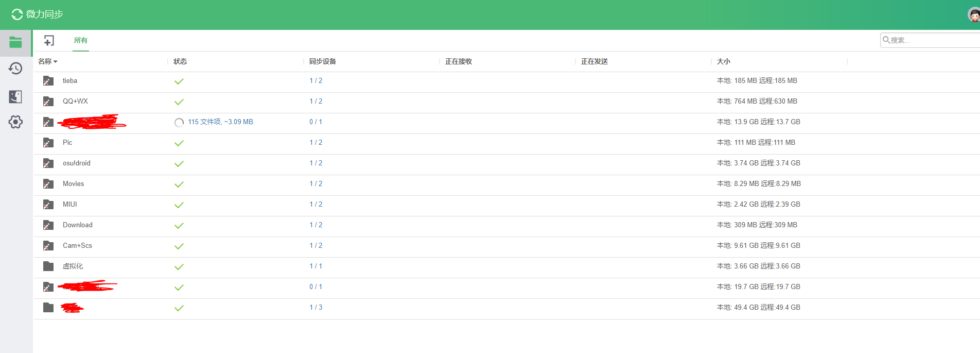Click the 大小 column header
Image resolution: width=980 pixels, height=353 pixels.
click(x=723, y=62)
